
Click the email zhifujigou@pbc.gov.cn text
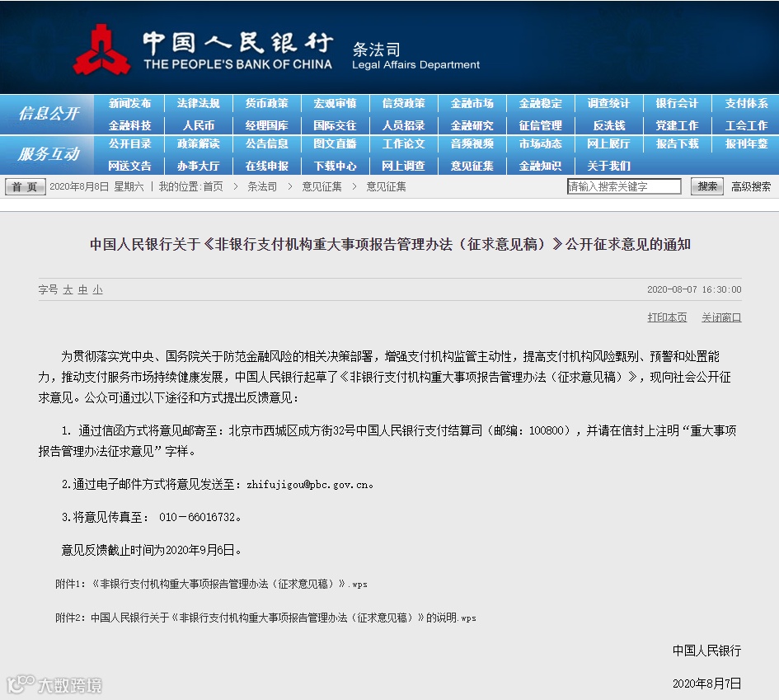pyautogui.click(x=307, y=484)
